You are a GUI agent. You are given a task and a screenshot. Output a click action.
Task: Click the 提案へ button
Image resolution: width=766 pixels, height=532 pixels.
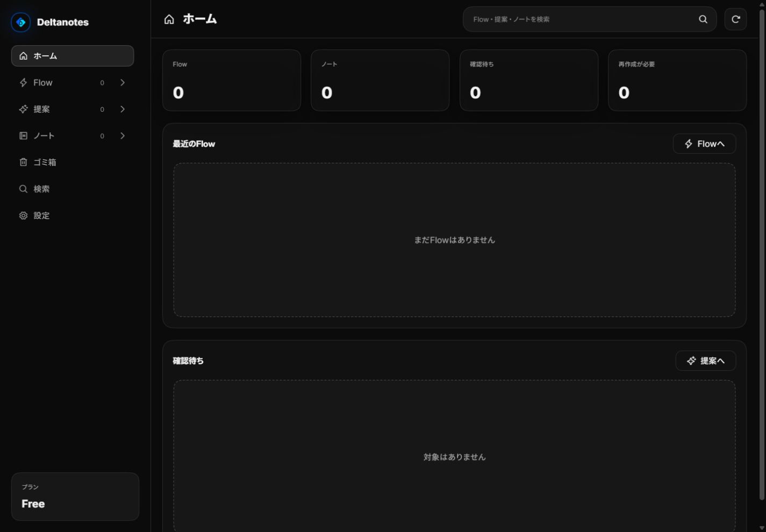(x=705, y=361)
